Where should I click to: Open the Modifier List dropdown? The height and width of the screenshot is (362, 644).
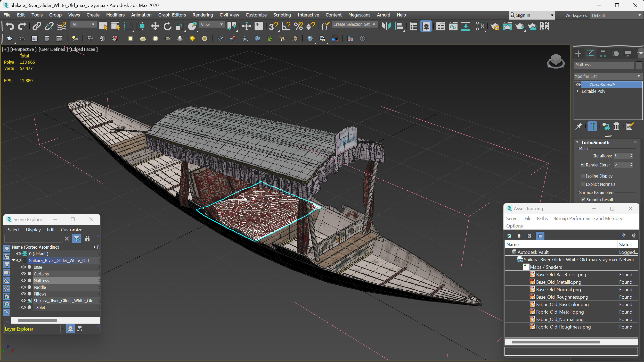(x=608, y=76)
